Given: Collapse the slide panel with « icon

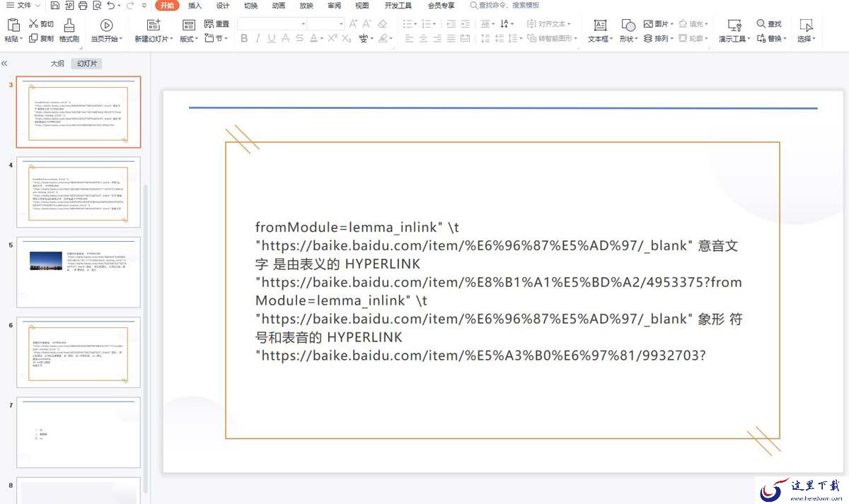Looking at the screenshot, I should [x=5, y=64].
